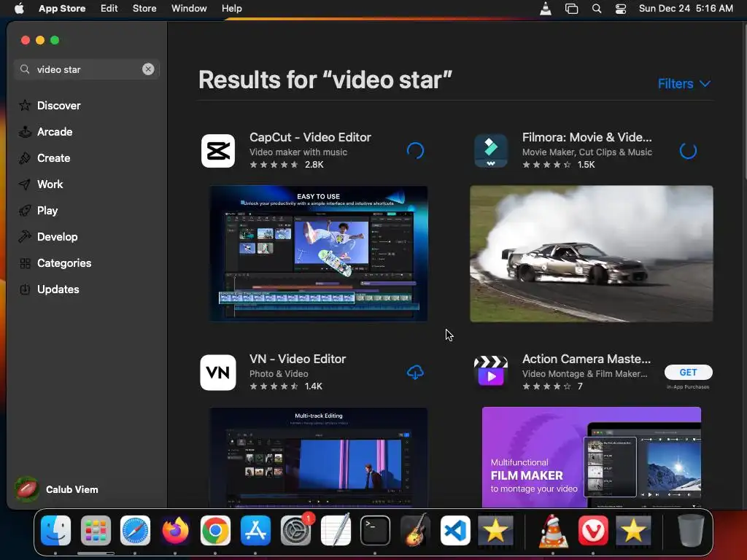747x560 pixels.
Task: Click the account avatar picture
Action: click(x=27, y=489)
